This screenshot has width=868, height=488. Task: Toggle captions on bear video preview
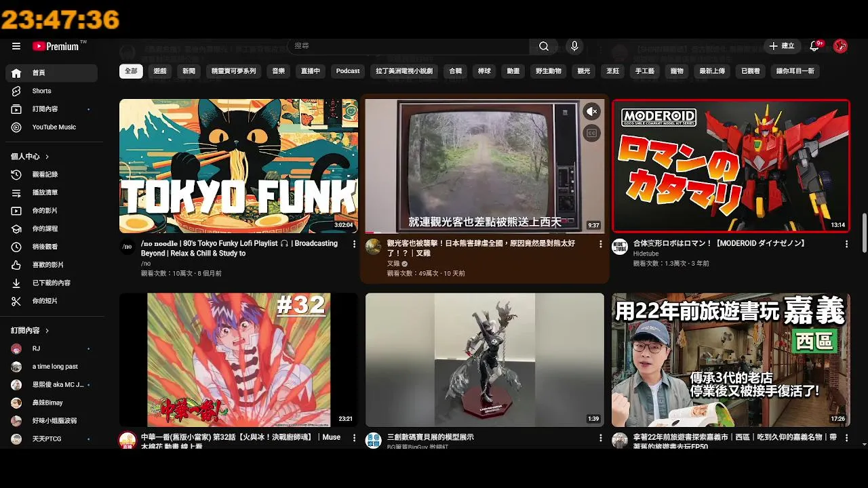click(x=592, y=134)
